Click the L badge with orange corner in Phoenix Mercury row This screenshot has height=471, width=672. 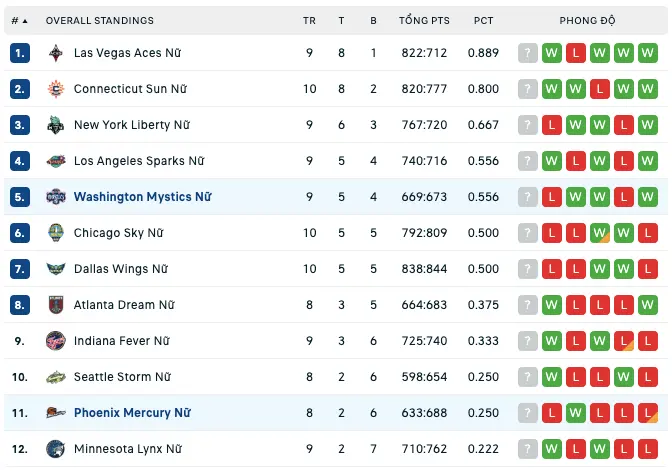point(648,413)
